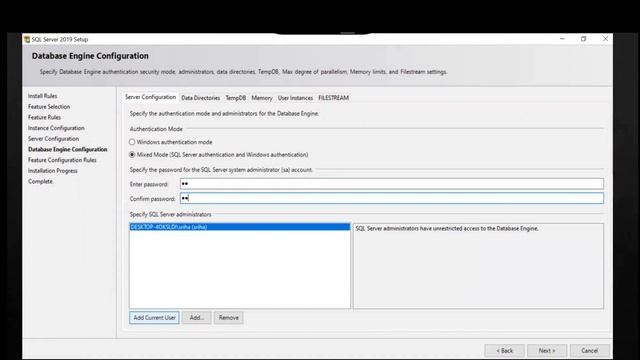The image size is (640, 360).
Task: Click Database Engine Configuration step in sidebar
Action: tap(67, 149)
